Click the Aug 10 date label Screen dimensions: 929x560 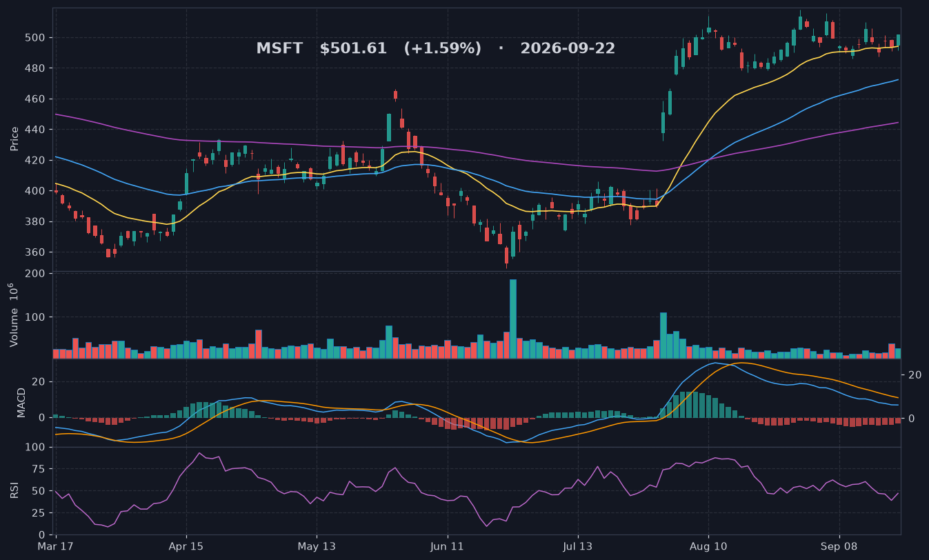click(708, 546)
